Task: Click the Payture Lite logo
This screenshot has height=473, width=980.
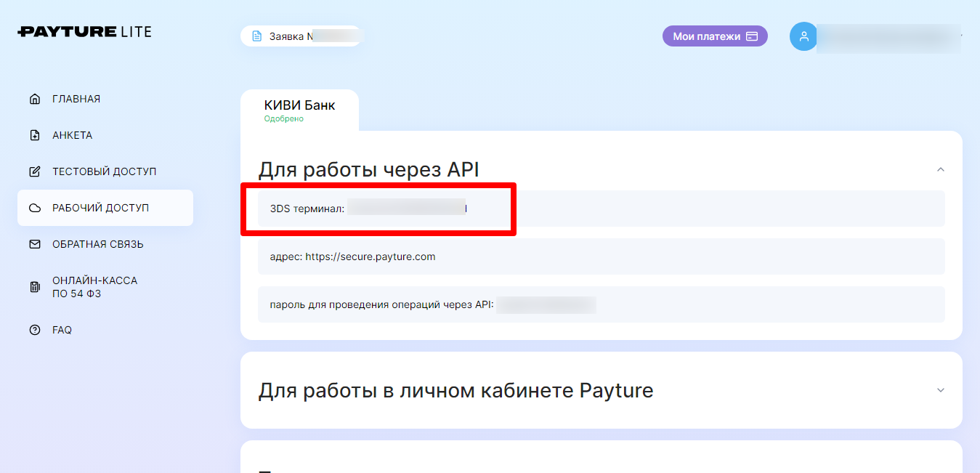Action: tap(83, 31)
